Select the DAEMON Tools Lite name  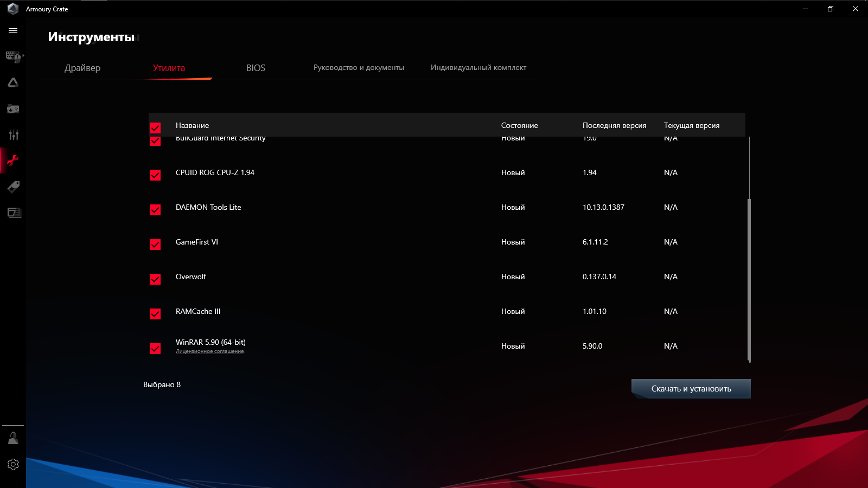[208, 207]
